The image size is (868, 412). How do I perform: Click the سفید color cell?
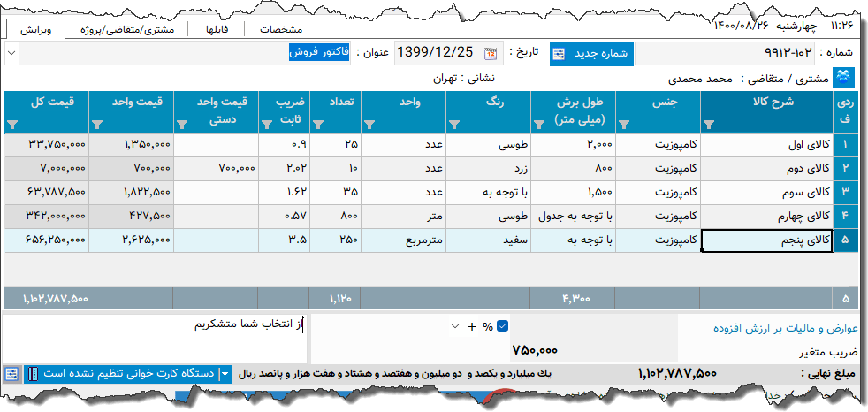pyautogui.click(x=488, y=240)
